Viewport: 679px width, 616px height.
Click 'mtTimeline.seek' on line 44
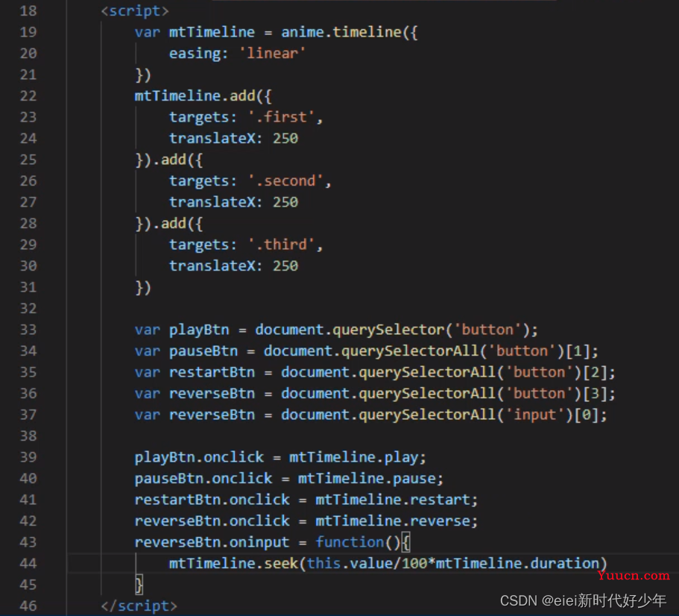pyautogui.click(x=233, y=563)
